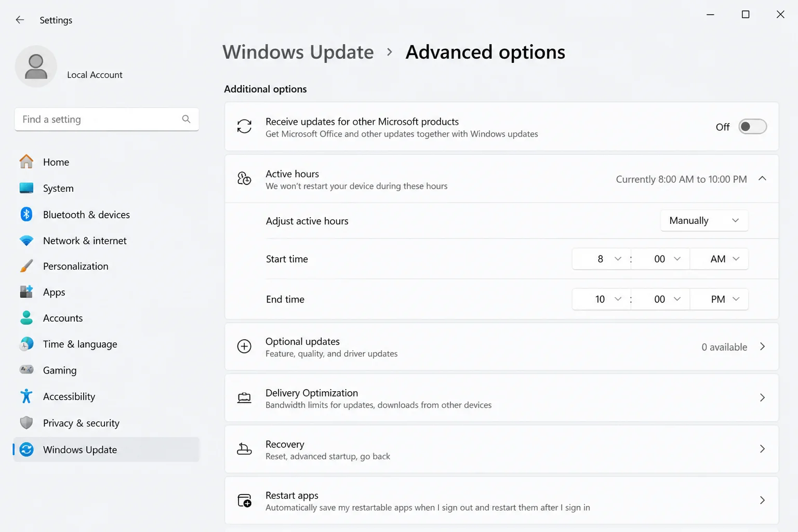The width and height of the screenshot is (798, 532).
Task: Click the "End time" label
Action: 285,299
